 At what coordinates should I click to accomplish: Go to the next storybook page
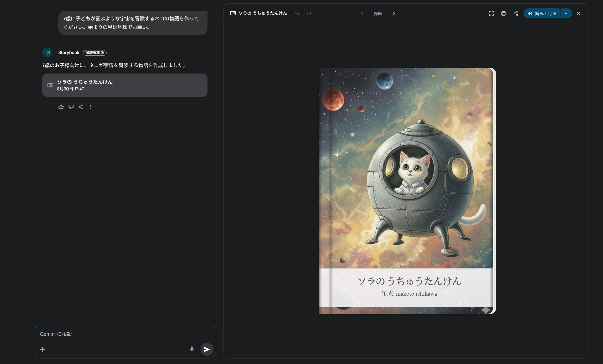pyautogui.click(x=393, y=14)
